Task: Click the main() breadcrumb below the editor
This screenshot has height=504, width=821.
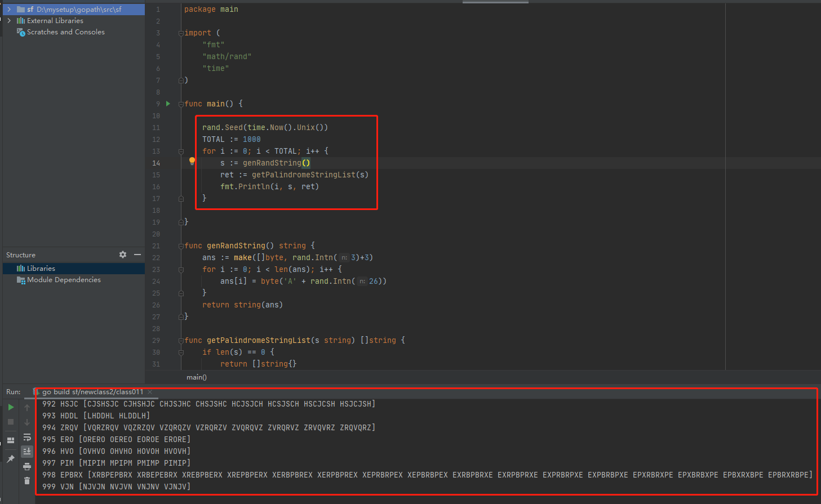Action: click(x=197, y=377)
